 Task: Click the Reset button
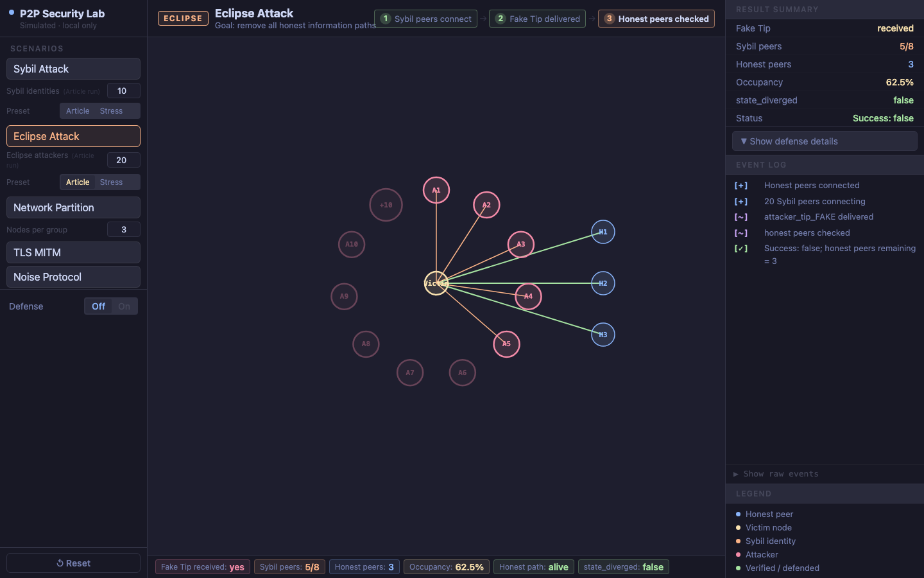pos(73,563)
